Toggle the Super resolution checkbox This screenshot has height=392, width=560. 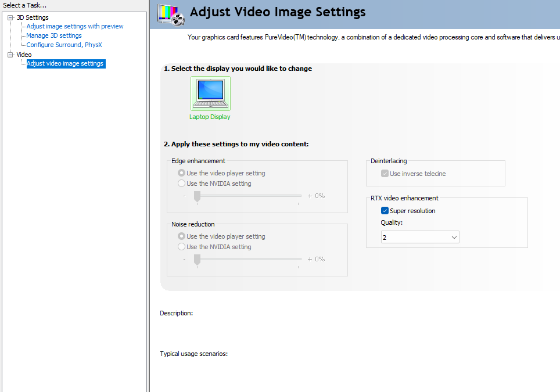click(385, 211)
